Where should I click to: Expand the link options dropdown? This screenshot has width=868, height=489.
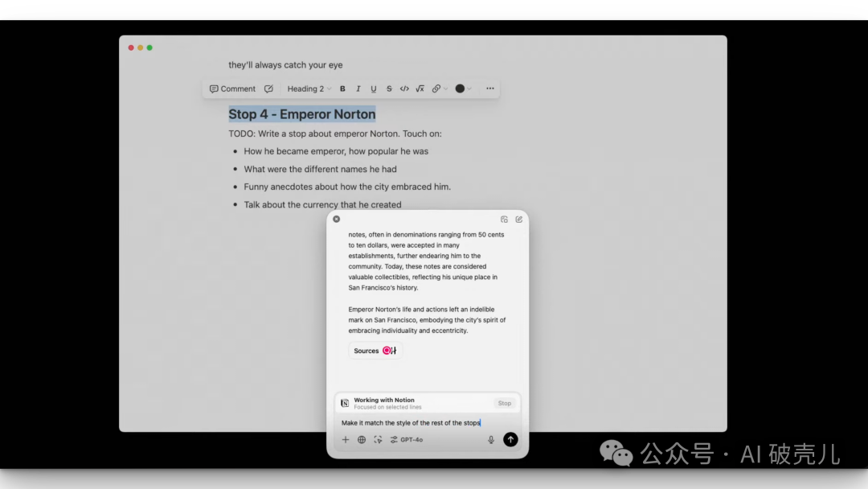(439, 88)
